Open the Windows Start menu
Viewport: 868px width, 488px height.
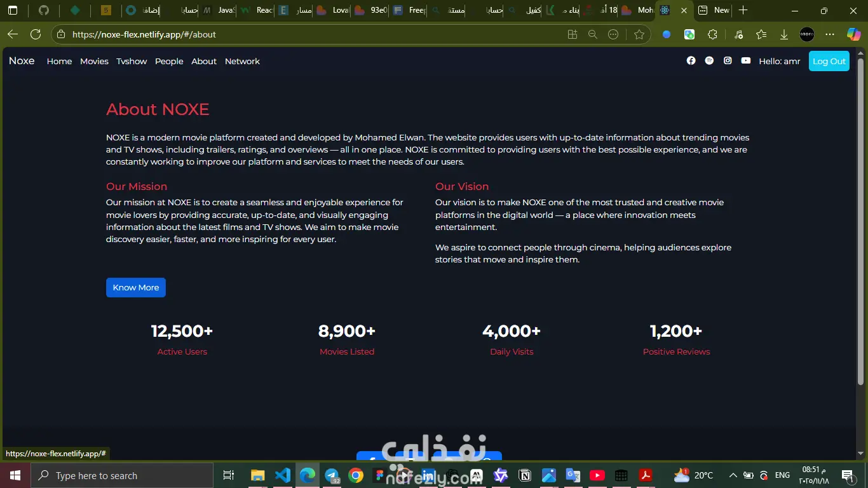(15, 475)
